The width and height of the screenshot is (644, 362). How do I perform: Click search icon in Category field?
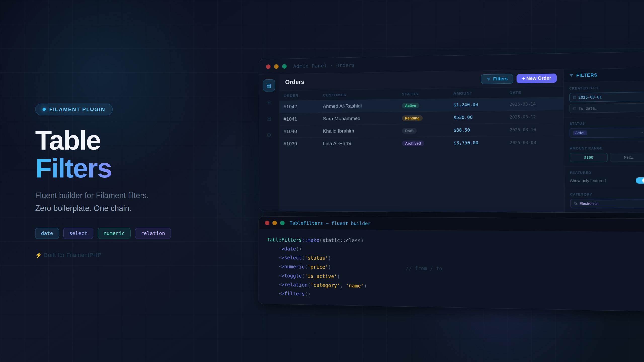pyautogui.click(x=575, y=204)
